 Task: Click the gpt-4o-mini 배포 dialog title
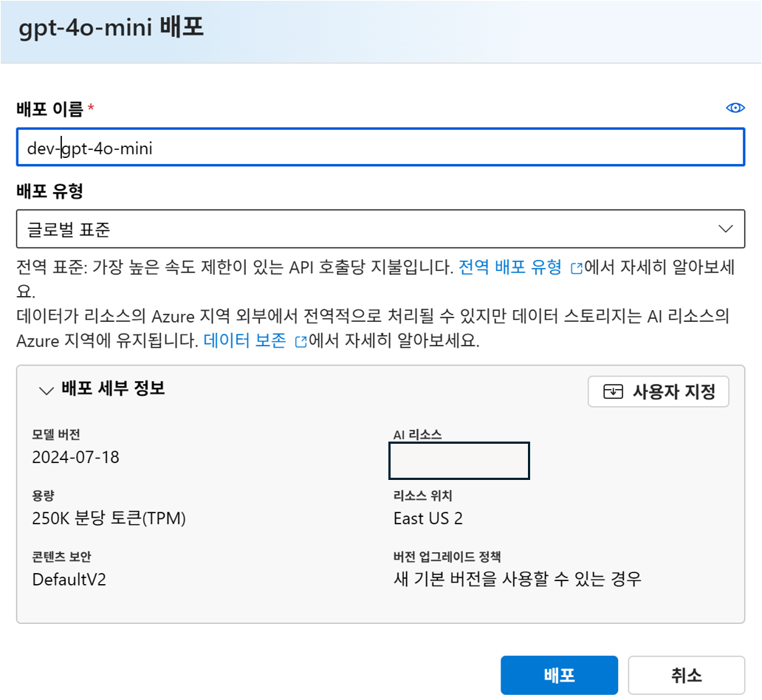(x=111, y=27)
